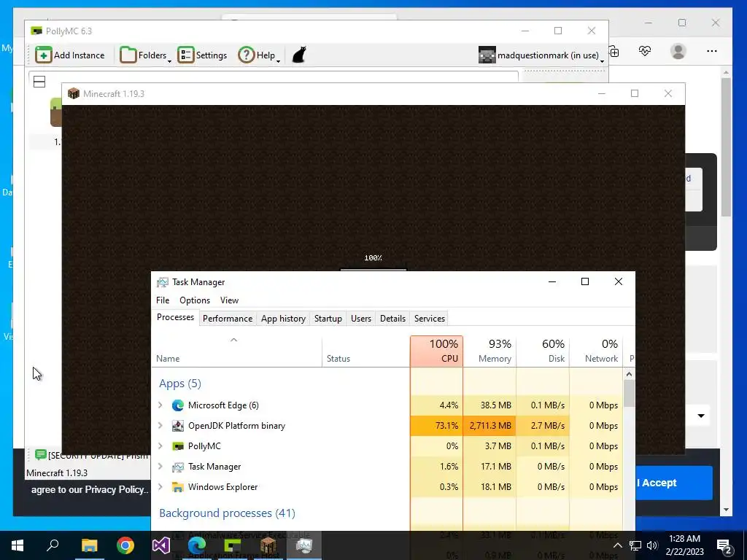Image resolution: width=747 pixels, height=560 pixels.
Task: Switch to the Startup tab
Action: coord(328,319)
